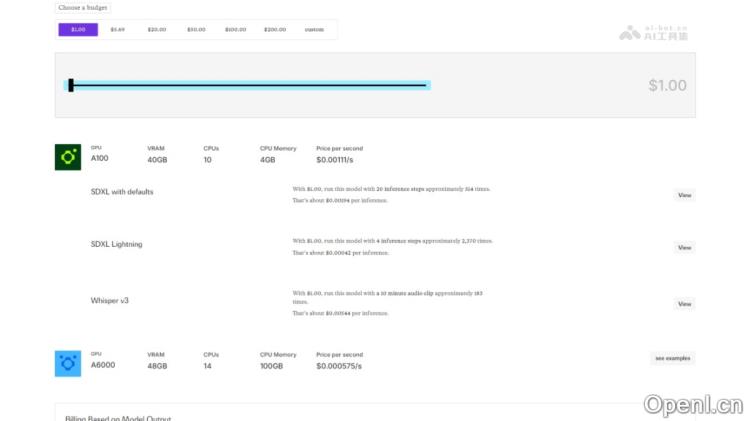Select the $5.69 budget option

point(117,30)
